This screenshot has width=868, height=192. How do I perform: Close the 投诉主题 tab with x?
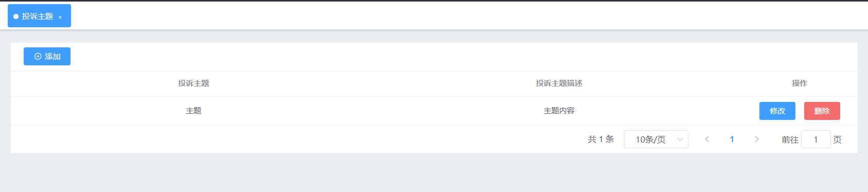pyautogui.click(x=60, y=17)
